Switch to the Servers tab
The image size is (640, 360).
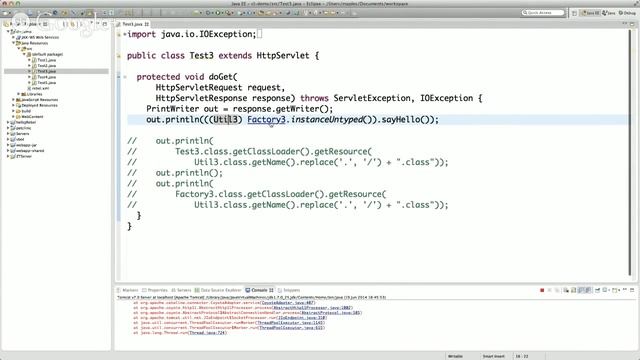pyautogui.click(x=181, y=290)
